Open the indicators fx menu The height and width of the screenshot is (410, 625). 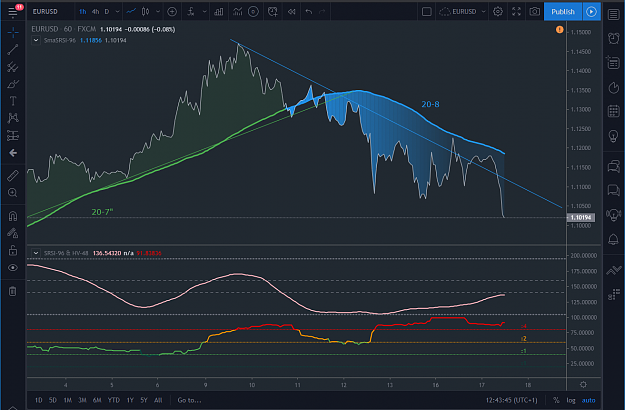(x=191, y=12)
